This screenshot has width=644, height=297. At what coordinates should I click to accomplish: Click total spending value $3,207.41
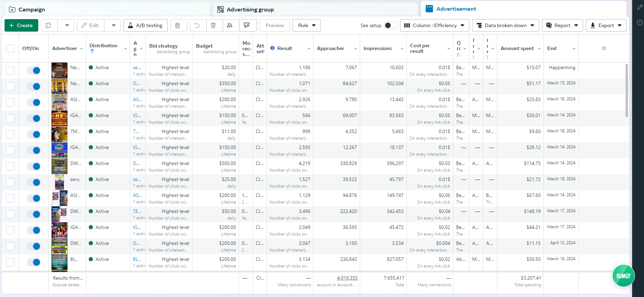(531, 278)
